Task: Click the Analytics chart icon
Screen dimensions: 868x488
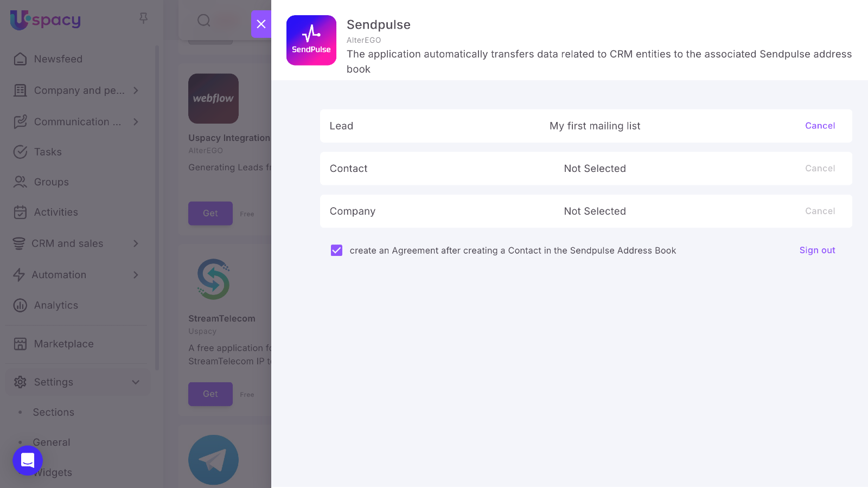Action: coord(20,305)
